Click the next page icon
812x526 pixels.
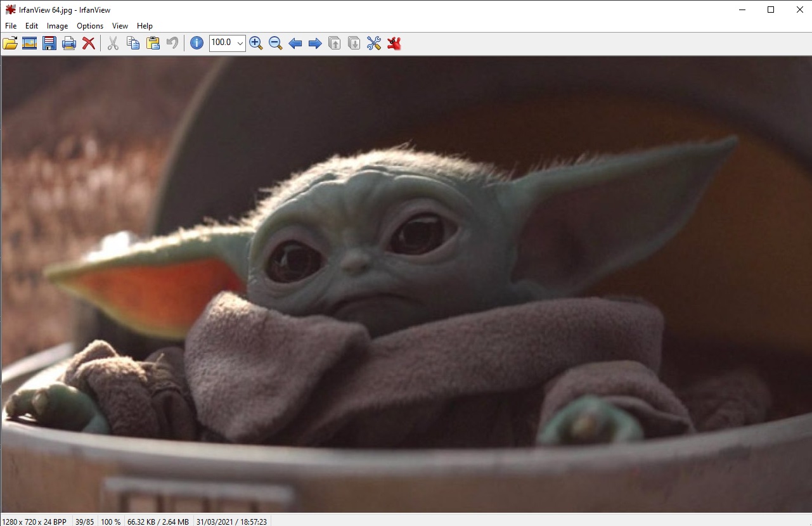pyautogui.click(x=354, y=43)
